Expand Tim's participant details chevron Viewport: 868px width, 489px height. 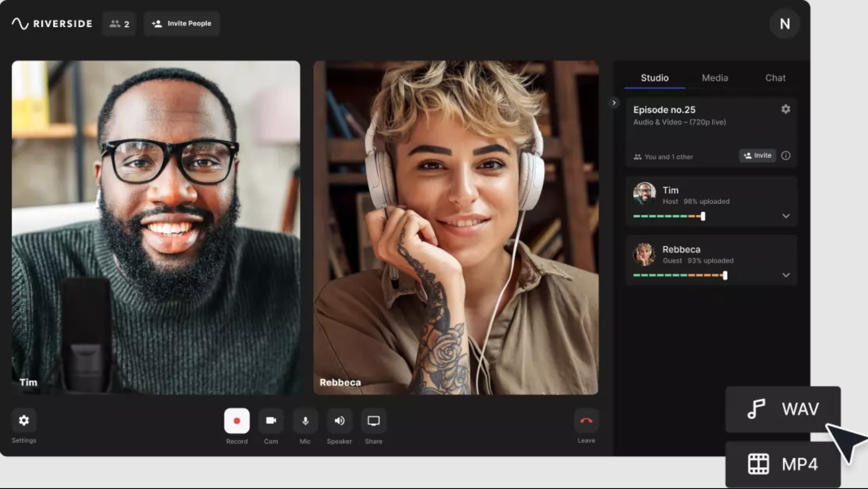tap(786, 216)
